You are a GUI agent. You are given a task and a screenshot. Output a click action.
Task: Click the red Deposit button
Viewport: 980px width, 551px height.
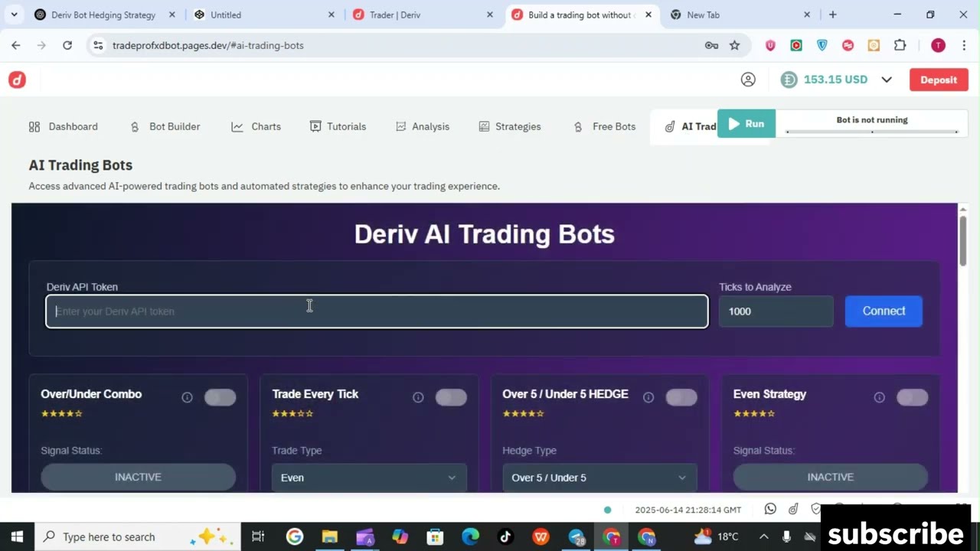pos(939,80)
